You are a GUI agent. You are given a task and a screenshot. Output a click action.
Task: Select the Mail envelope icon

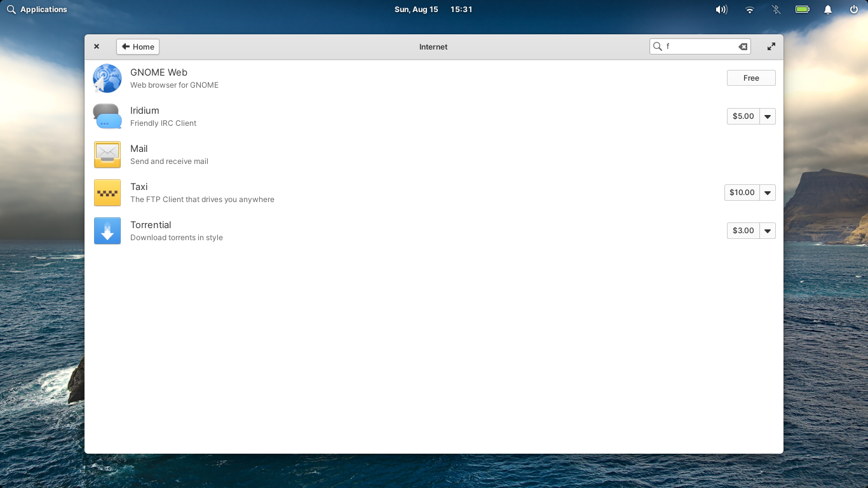point(107,154)
